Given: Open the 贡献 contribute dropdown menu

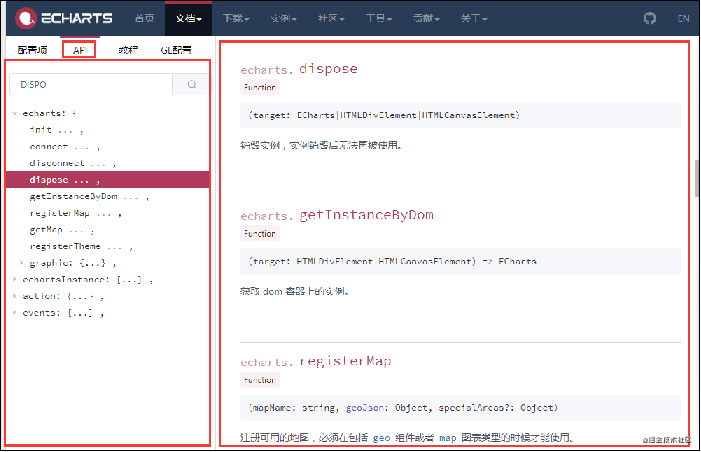Looking at the screenshot, I should click(426, 18).
